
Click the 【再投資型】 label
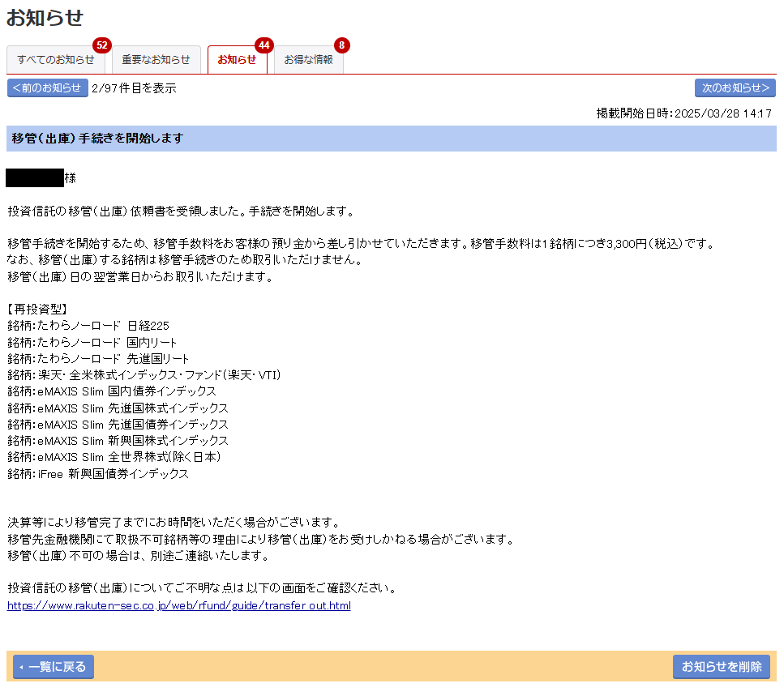tap(37, 310)
